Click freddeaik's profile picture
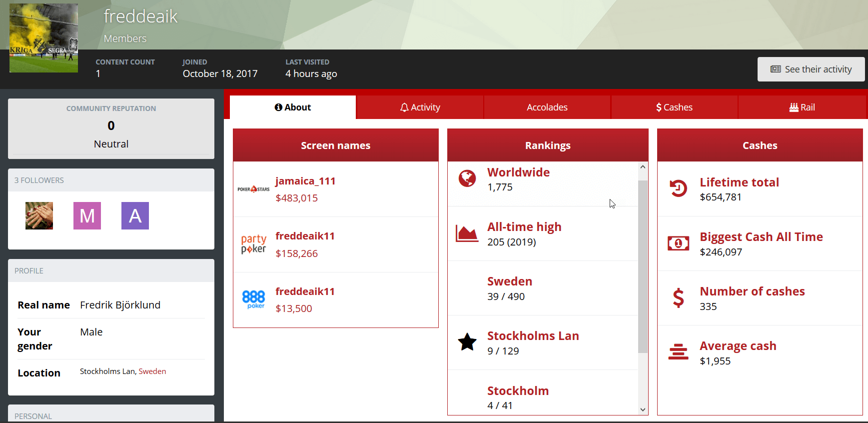The width and height of the screenshot is (868, 423). [x=44, y=38]
